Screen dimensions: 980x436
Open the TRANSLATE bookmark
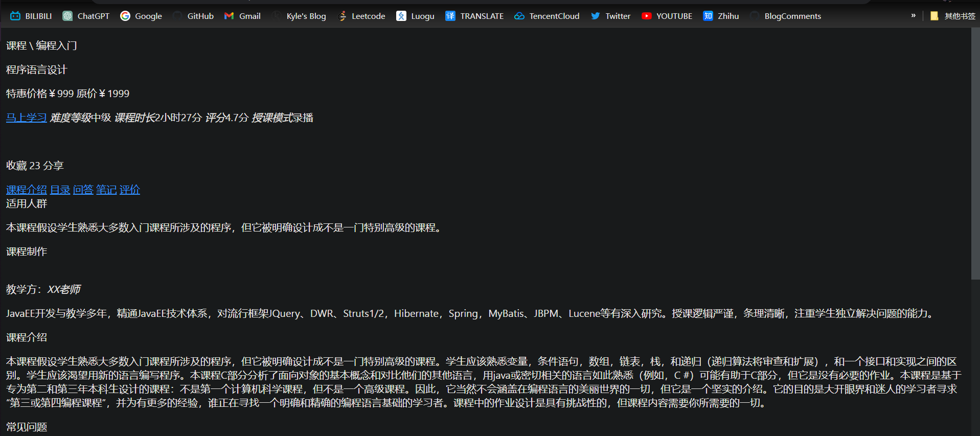pyautogui.click(x=474, y=16)
